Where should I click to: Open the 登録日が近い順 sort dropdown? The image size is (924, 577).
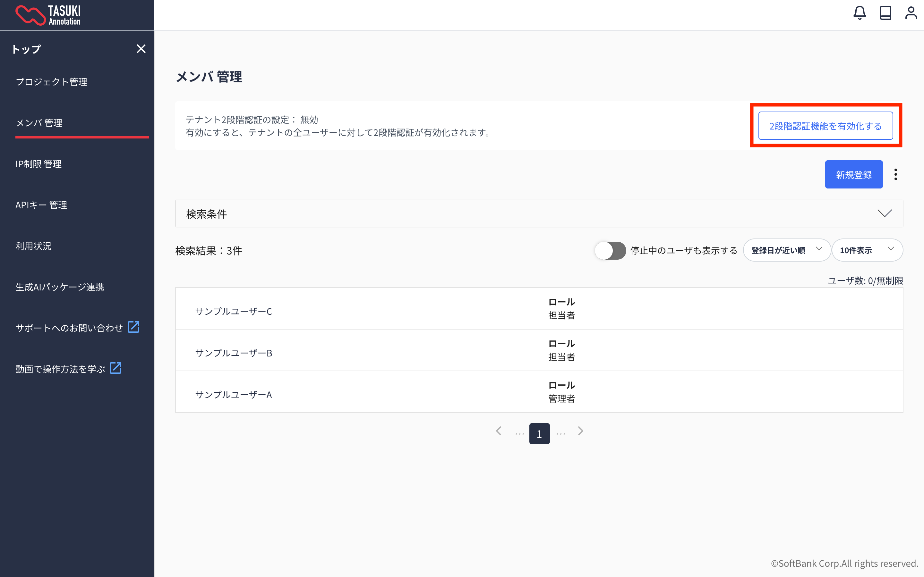787,250
